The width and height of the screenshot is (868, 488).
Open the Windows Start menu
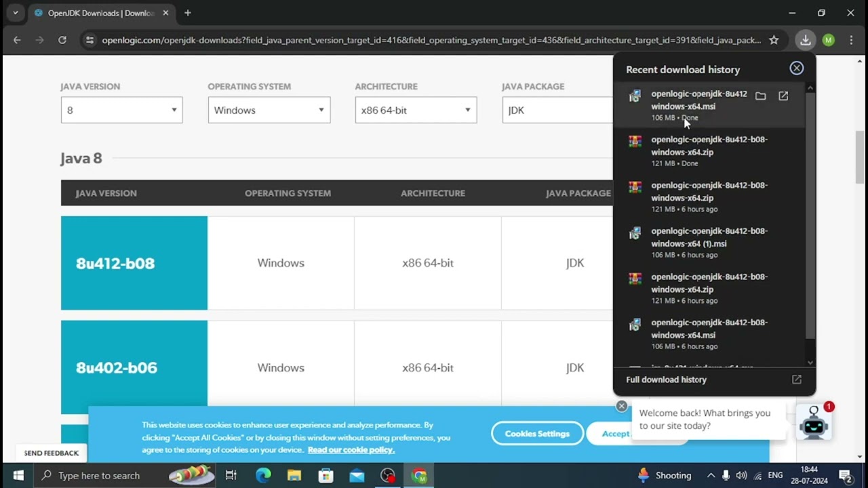[18, 475]
